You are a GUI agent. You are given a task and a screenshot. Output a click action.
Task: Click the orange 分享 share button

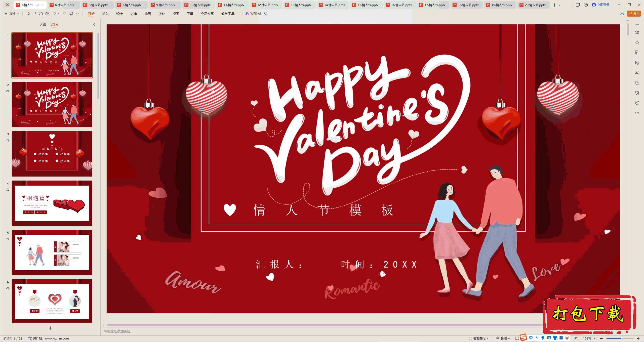tap(634, 14)
